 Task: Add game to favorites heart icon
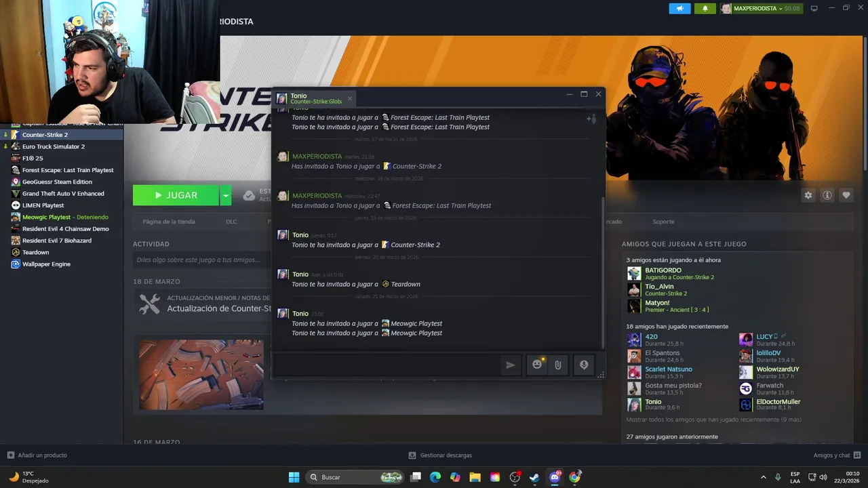[x=846, y=195]
